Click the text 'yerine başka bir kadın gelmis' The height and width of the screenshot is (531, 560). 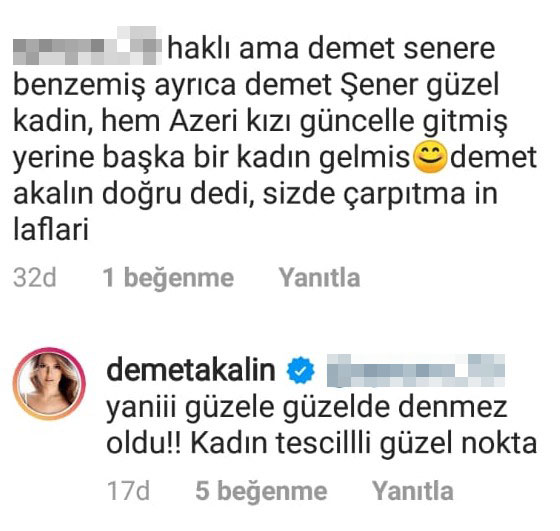[211, 159]
